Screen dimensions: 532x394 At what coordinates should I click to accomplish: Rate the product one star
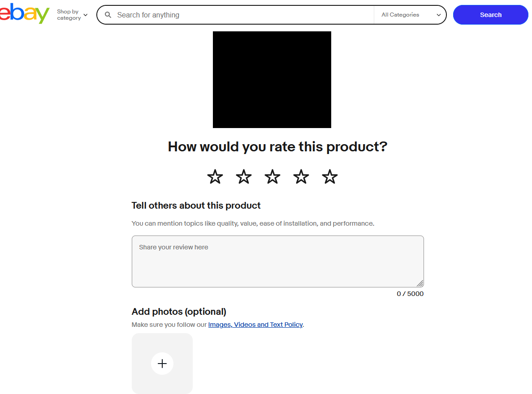coord(215,177)
